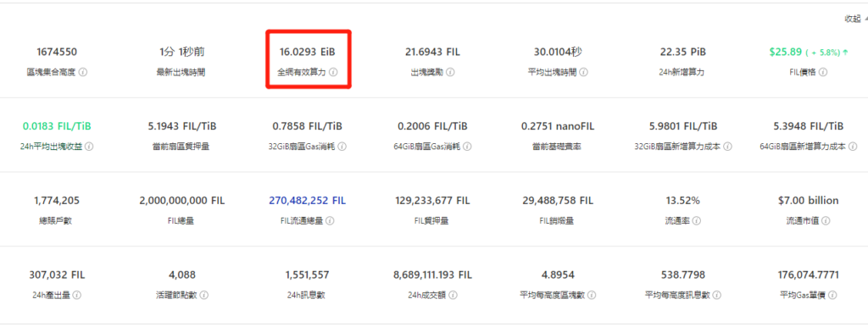Show info tooltip for FIL流通總量
Image resolution: width=868 pixels, height=327 pixels.
[330, 221]
